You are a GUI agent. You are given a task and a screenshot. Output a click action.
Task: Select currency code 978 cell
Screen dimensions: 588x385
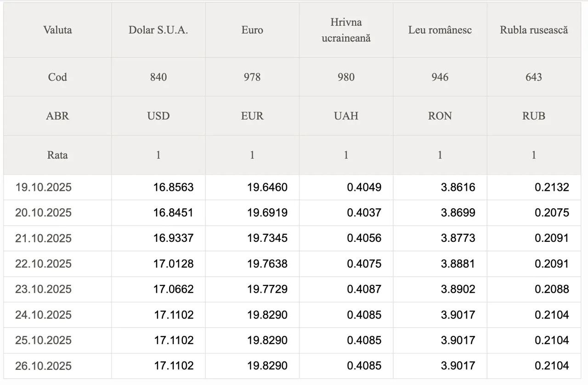(x=252, y=77)
